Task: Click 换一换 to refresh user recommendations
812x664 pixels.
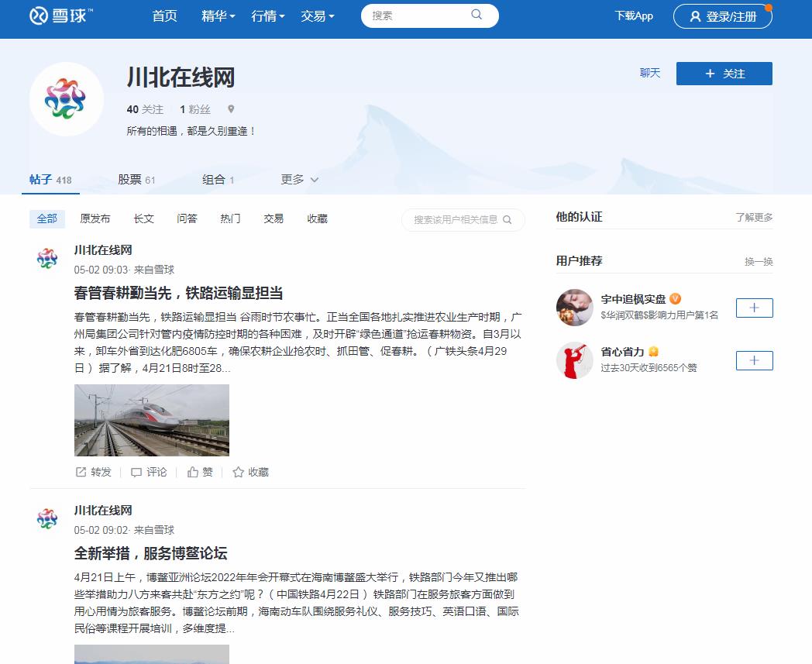Action: (759, 262)
